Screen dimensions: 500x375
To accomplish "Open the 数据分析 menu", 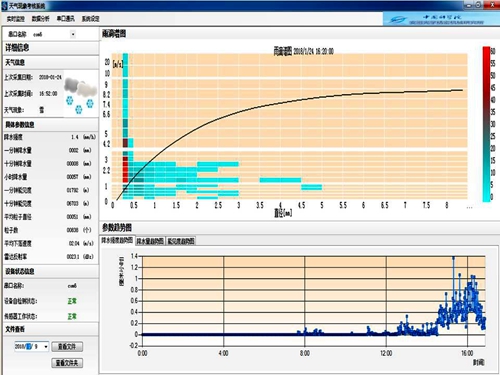I will (40, 19).
